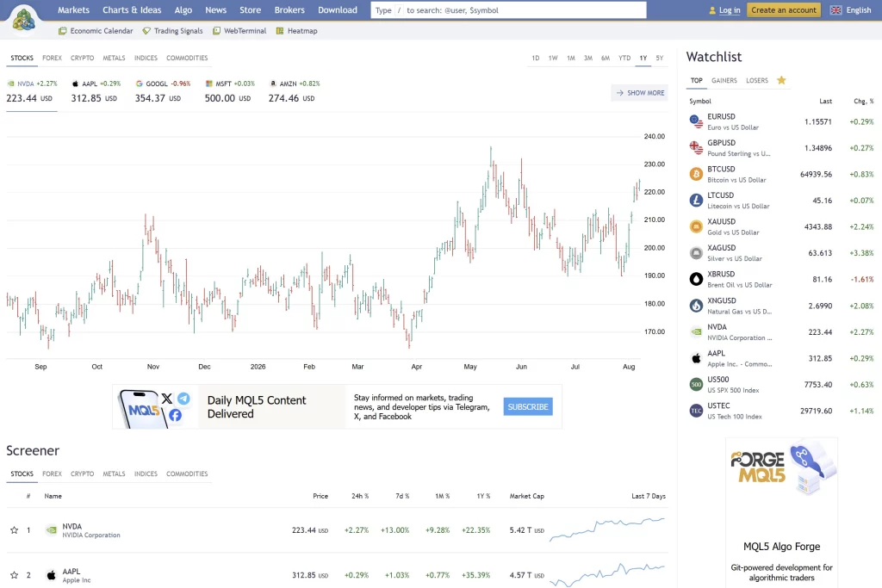Click the XNGUSD natural gas icon
The width and height of the screenshot is (882, 588).
point(696,306)
